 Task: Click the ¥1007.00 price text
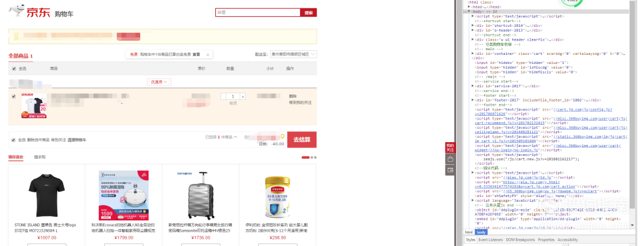(x=47, y=238)
